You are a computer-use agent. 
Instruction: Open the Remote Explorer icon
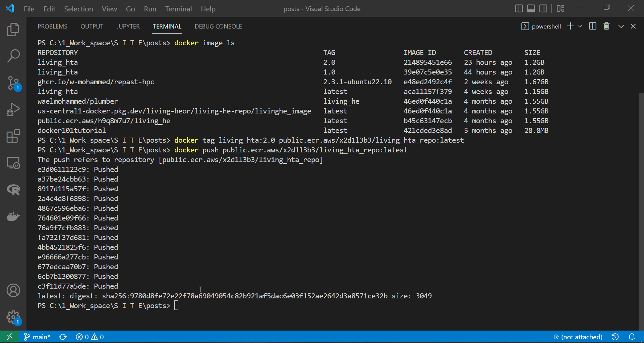tap(13, 163)
